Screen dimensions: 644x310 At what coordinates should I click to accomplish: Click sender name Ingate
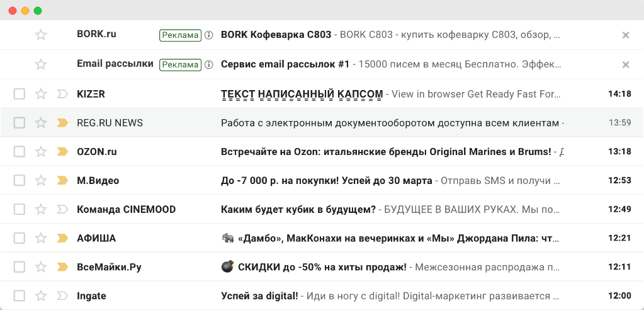91,296
